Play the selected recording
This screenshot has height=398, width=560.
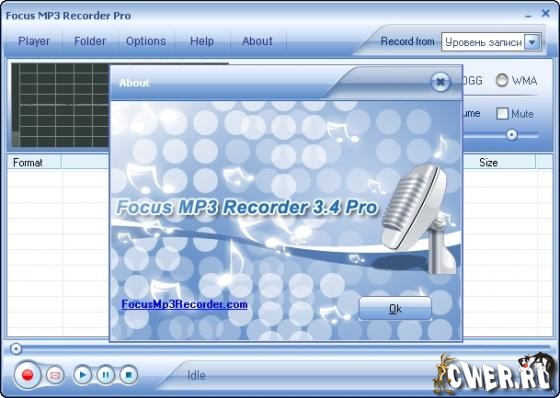pos(82,375)
